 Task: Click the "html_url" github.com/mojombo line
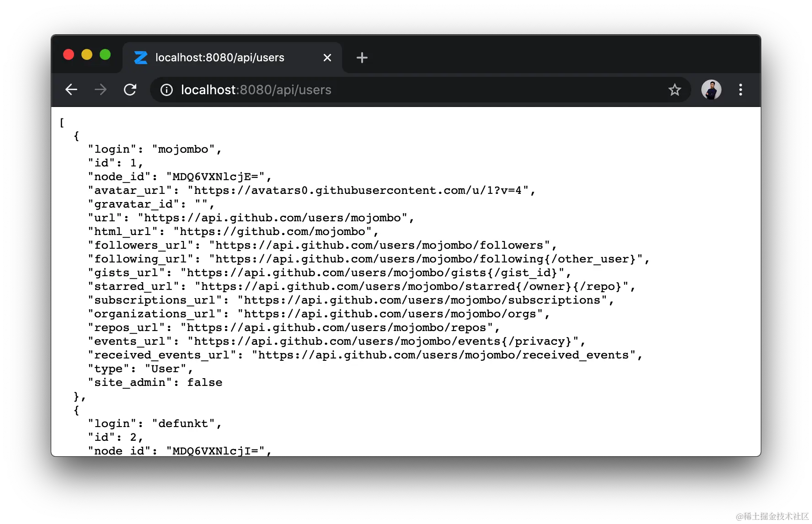[233, 232]
